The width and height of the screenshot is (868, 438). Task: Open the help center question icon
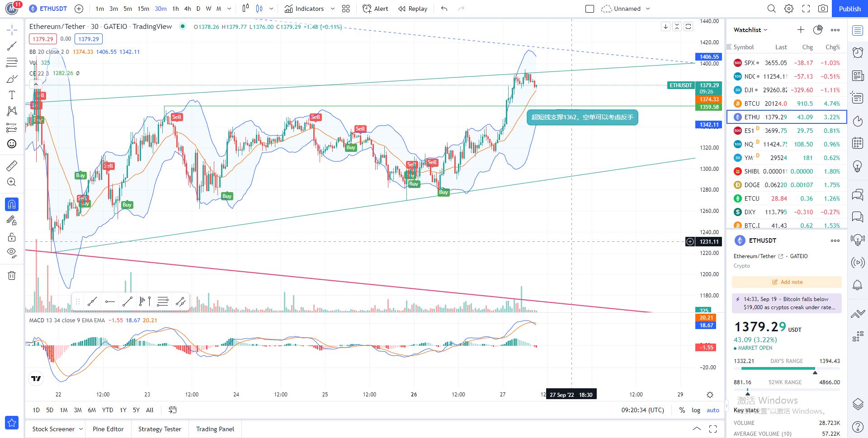coord(858,427)
